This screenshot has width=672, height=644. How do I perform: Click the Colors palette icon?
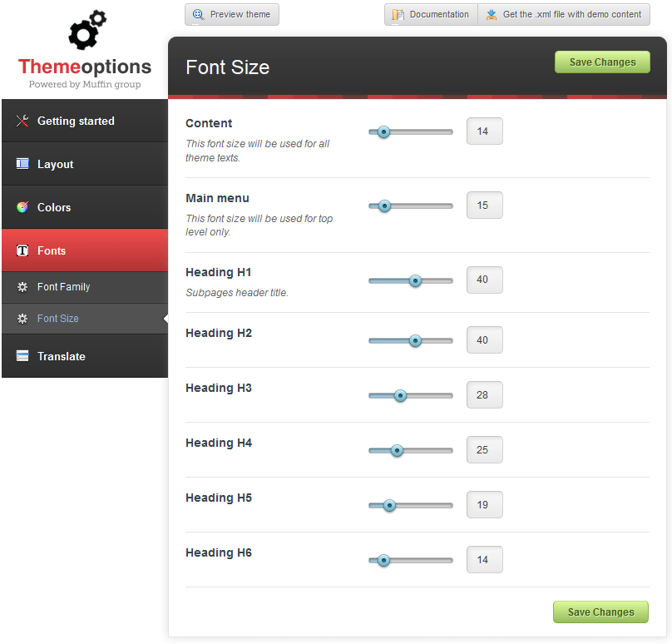coord(22,207)
